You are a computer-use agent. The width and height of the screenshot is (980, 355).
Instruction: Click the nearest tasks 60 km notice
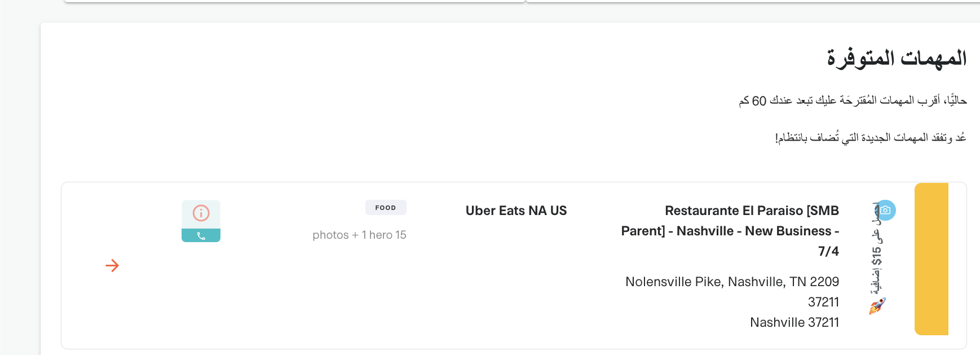pos(853,100)
